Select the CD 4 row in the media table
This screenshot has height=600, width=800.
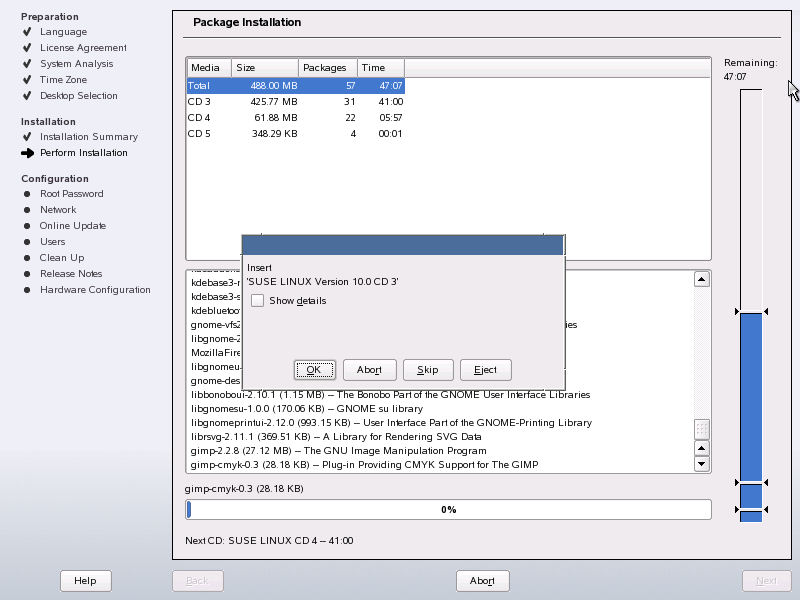(296, 118)
